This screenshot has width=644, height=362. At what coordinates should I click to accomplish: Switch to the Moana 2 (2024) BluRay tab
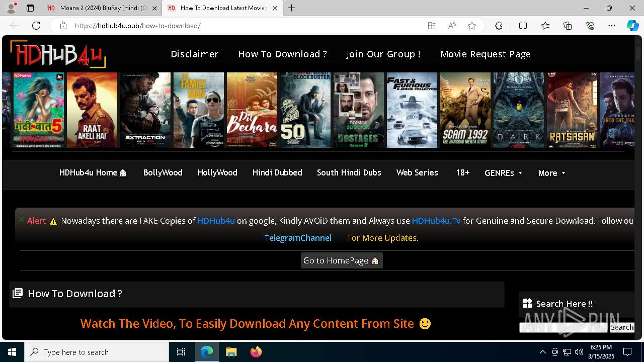click(97, 8)
